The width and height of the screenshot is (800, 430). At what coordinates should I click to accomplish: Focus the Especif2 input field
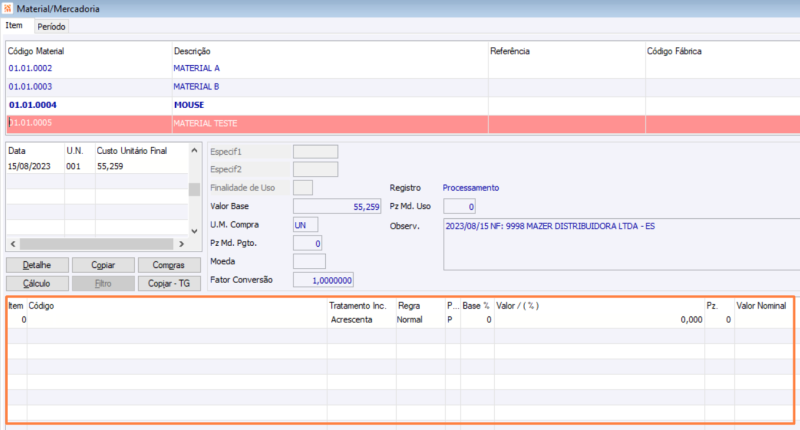click(x=315, y=169)
